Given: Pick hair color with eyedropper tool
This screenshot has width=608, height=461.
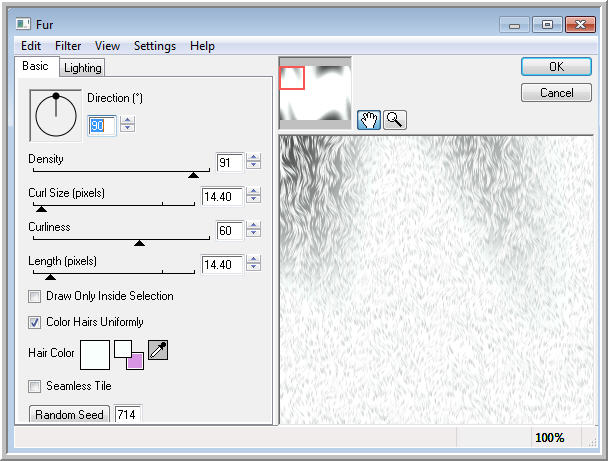Looking at the screenshot, I should (158, 350).
